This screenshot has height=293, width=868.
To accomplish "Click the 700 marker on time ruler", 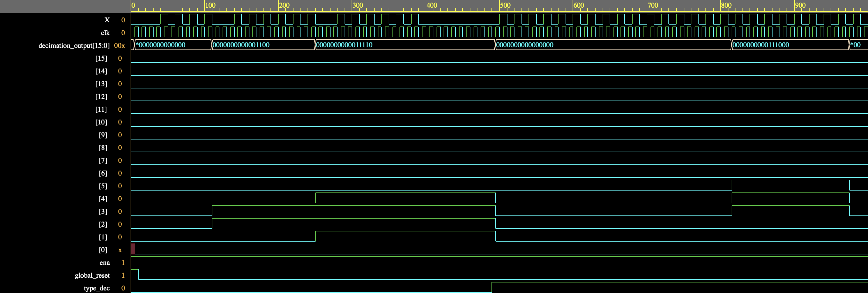I will point(652,5).
